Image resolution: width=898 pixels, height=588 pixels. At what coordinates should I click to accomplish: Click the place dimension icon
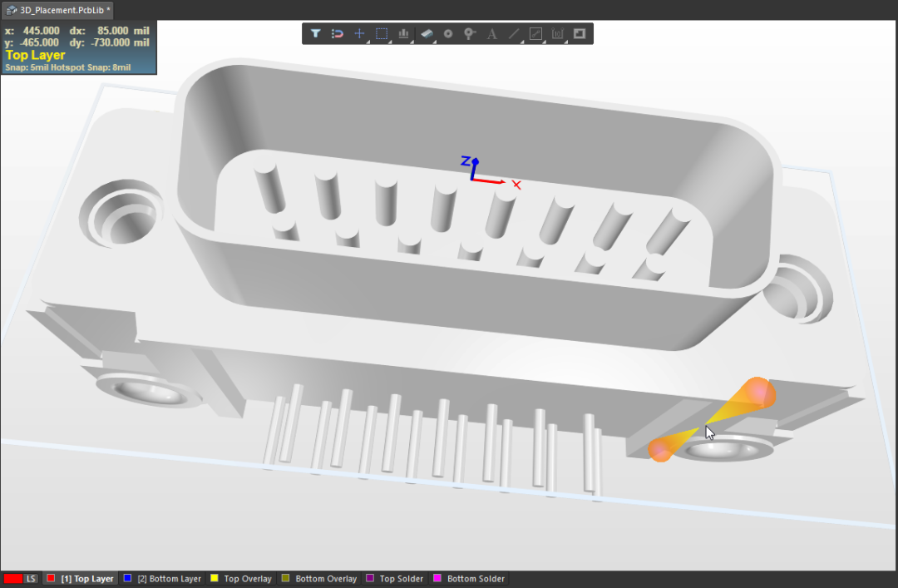pos(557,34)
